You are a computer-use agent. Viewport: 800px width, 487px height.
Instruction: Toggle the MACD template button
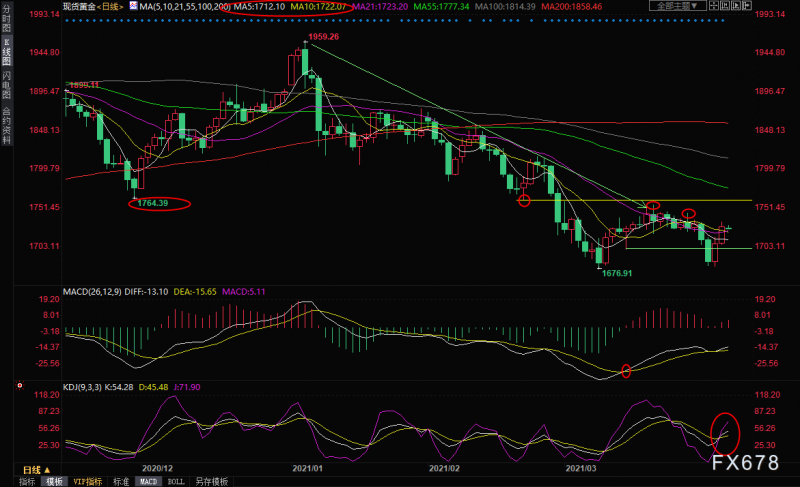[x=148, y=481]
